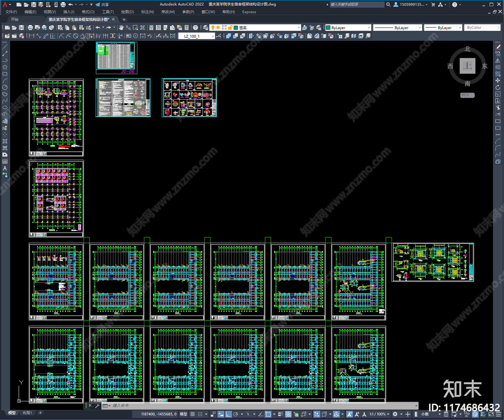Click the 模型 model space button in status bar
Viewport: 504px width, 420px height.
click(x=183, y=414)
